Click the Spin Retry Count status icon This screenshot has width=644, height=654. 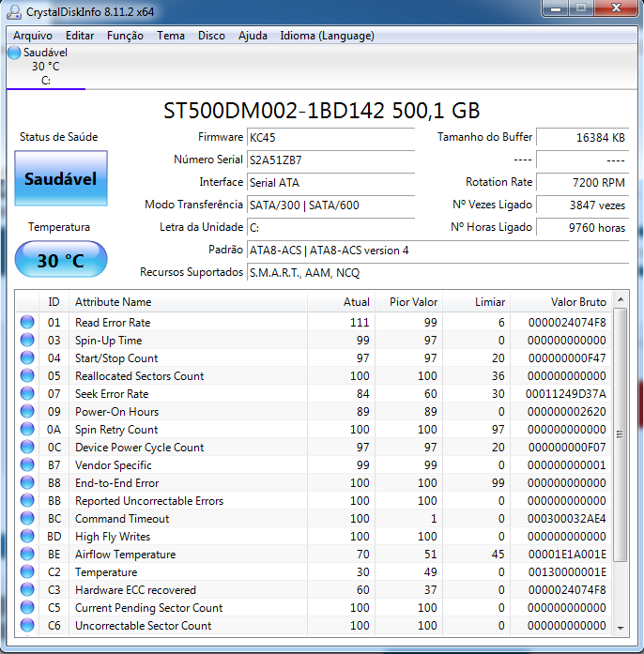pyautogui.click(x=27, y=429)
